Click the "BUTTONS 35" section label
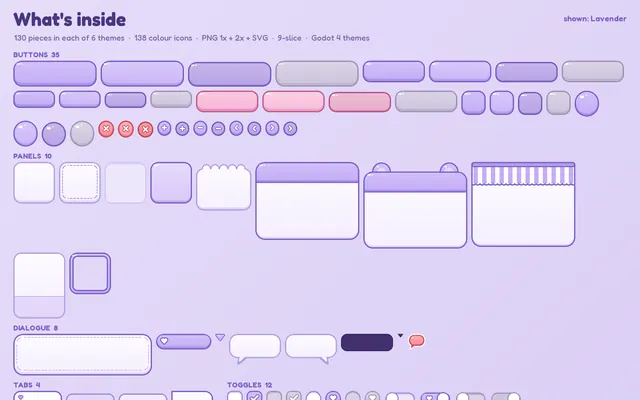 click(36, 55)
